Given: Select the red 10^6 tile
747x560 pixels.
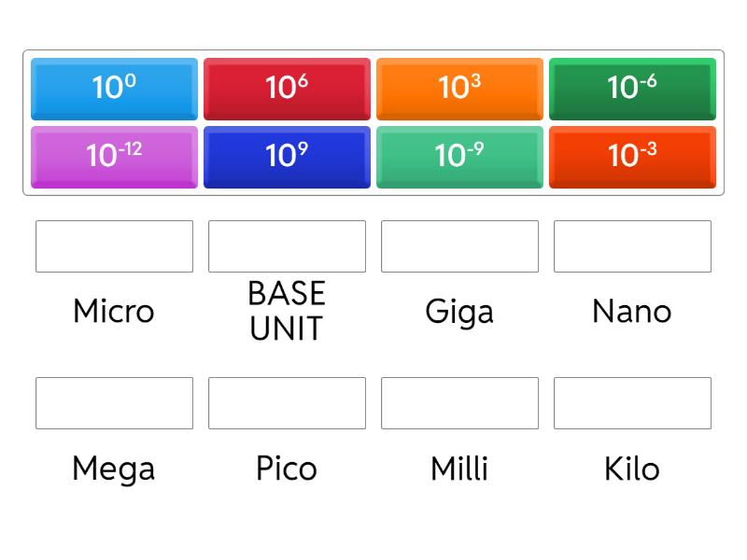Looking at the screenshot, I should pyautogui.click(x=287, y=88).
